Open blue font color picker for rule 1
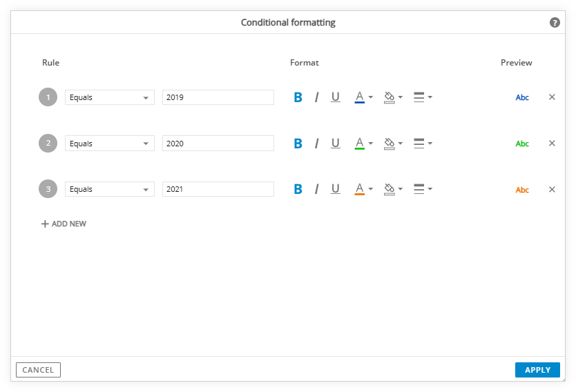 click(x=364, y=97)
